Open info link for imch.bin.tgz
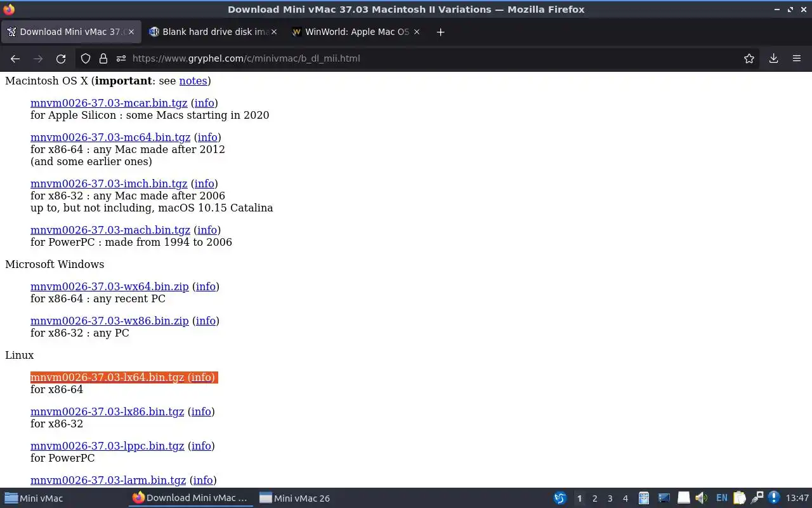The image size is (812, 508). pyautogui.click(x=204, y=184)
